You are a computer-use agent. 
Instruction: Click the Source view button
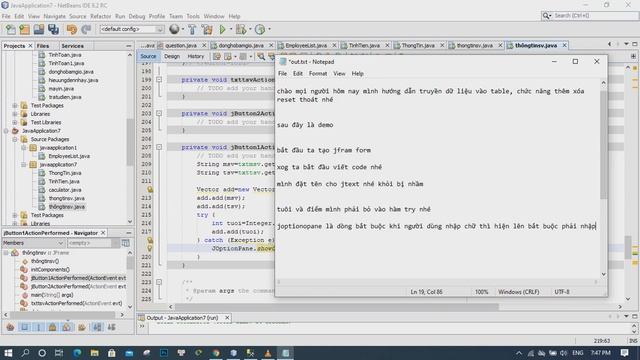click(148, 56)
